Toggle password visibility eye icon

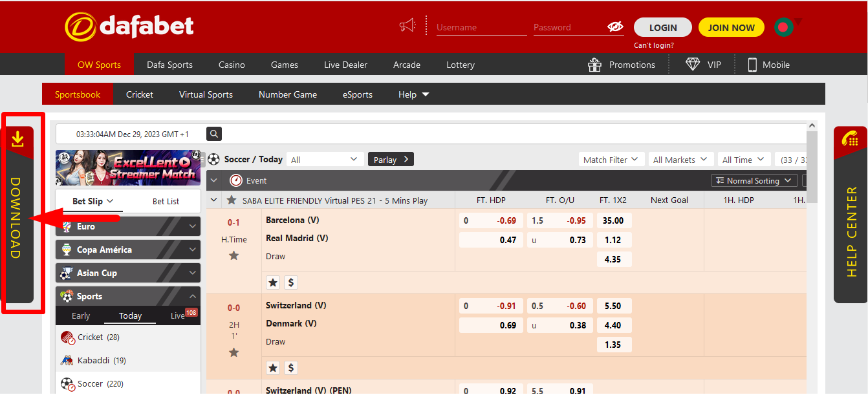(x=614, y=27)
